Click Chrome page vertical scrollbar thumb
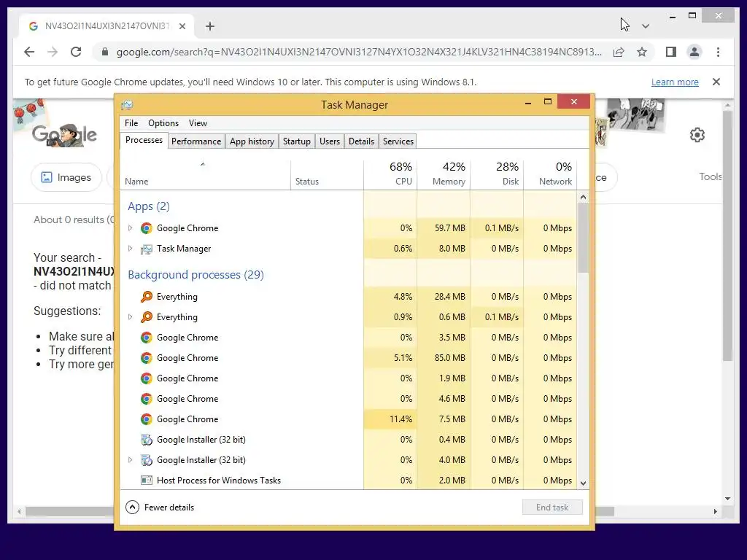The image size is (747, 560). (727, 236)
